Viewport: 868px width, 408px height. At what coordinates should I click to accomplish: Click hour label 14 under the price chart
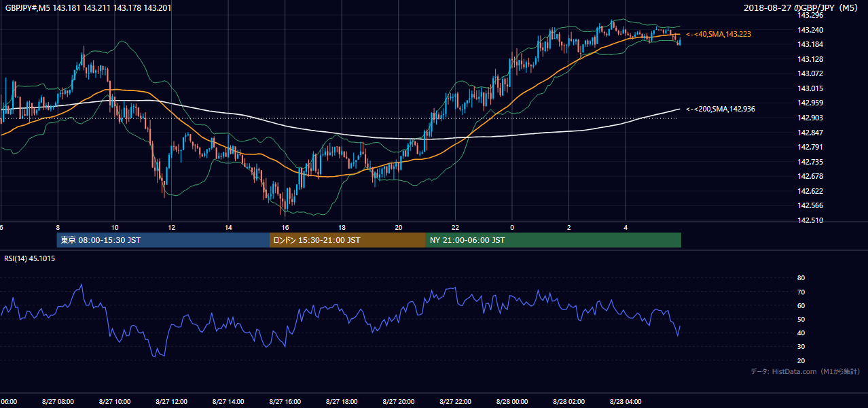[228, 228]
